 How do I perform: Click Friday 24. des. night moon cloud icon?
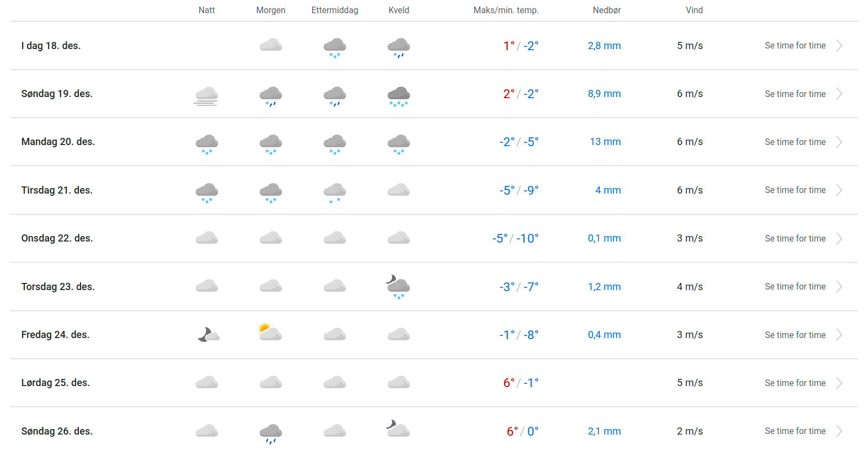pos(208,334)
